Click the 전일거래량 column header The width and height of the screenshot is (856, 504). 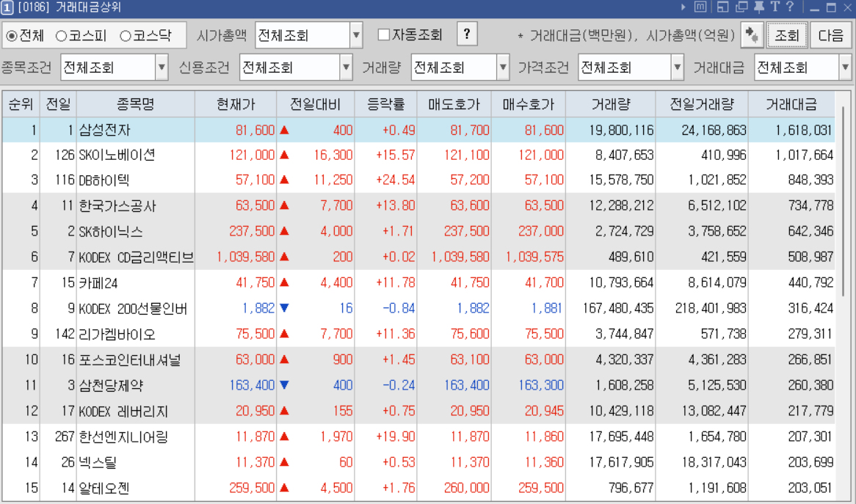click(x=702, y=103)
